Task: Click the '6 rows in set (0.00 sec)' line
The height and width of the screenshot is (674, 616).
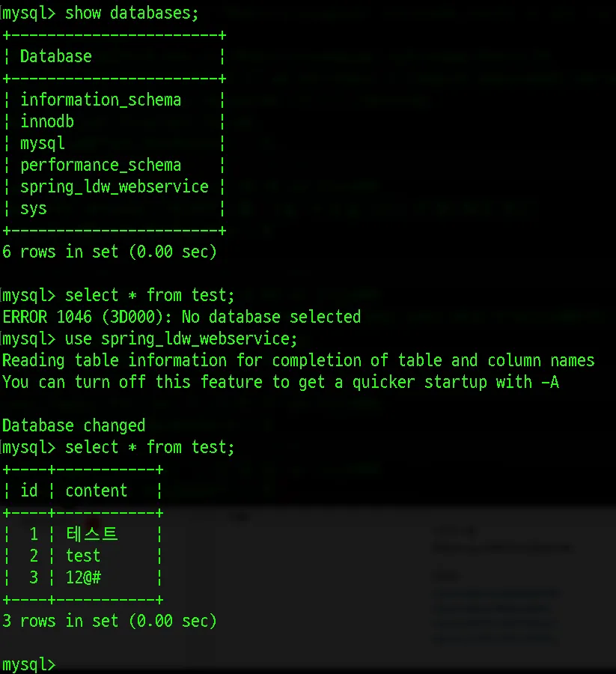Action: (109, 252)
